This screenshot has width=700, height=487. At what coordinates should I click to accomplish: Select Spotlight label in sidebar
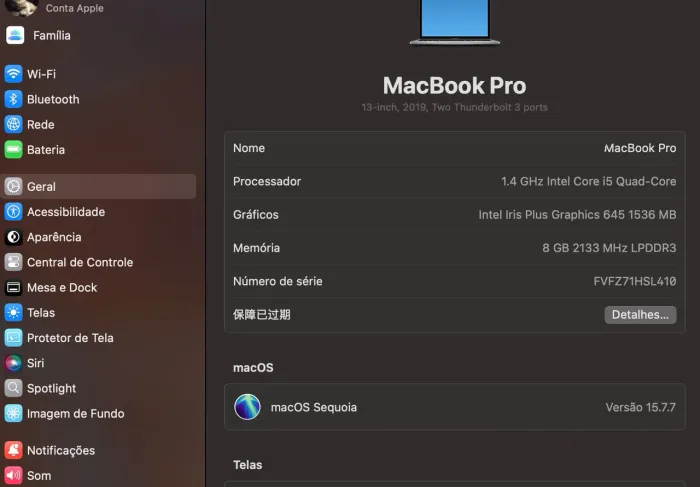[51, 388]
